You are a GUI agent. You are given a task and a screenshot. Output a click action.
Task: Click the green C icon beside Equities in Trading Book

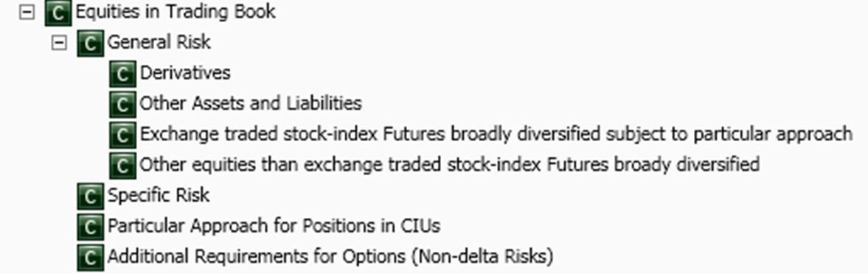point(58,13)
